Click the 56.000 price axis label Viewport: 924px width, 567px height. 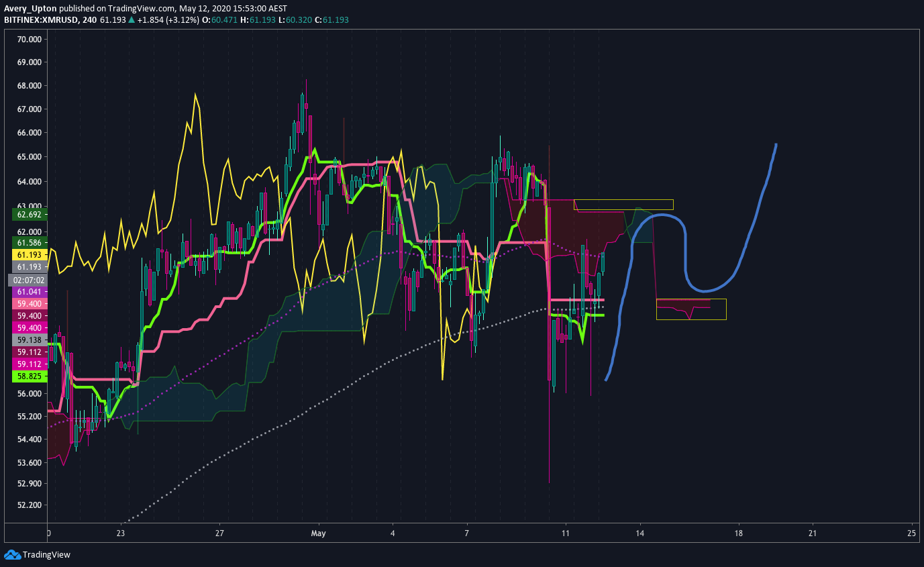point(29,394)
